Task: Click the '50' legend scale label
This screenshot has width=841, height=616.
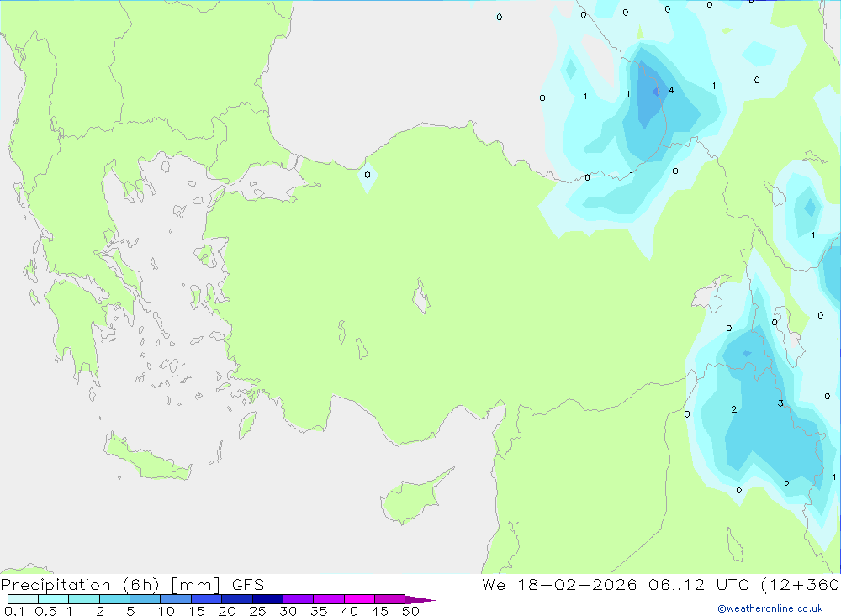Action: click(410, 611)
